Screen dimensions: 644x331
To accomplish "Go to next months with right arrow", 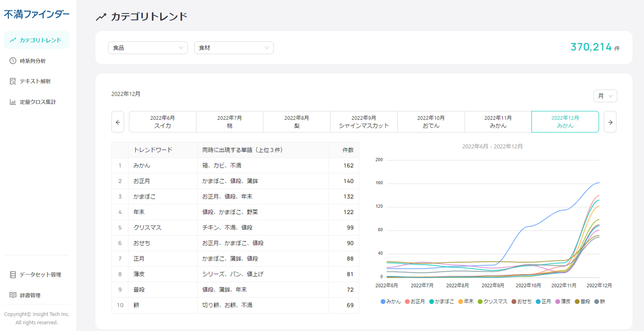I will (610, 122).
